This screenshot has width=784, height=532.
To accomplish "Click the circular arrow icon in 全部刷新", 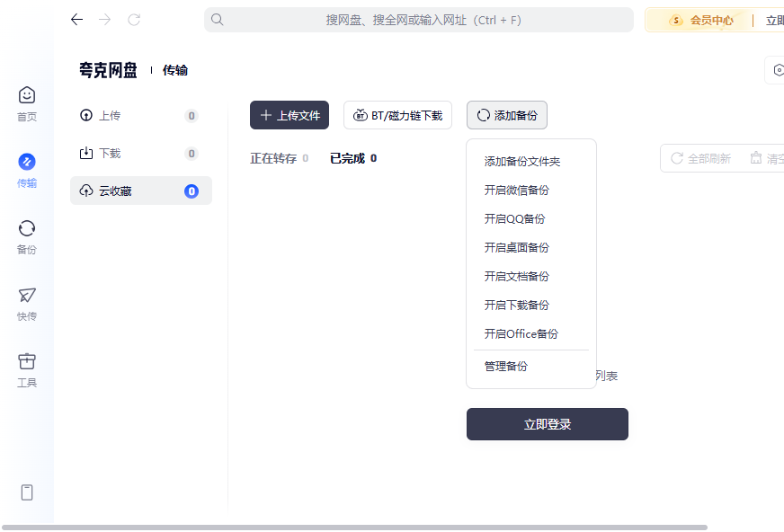I will point(677,158).
